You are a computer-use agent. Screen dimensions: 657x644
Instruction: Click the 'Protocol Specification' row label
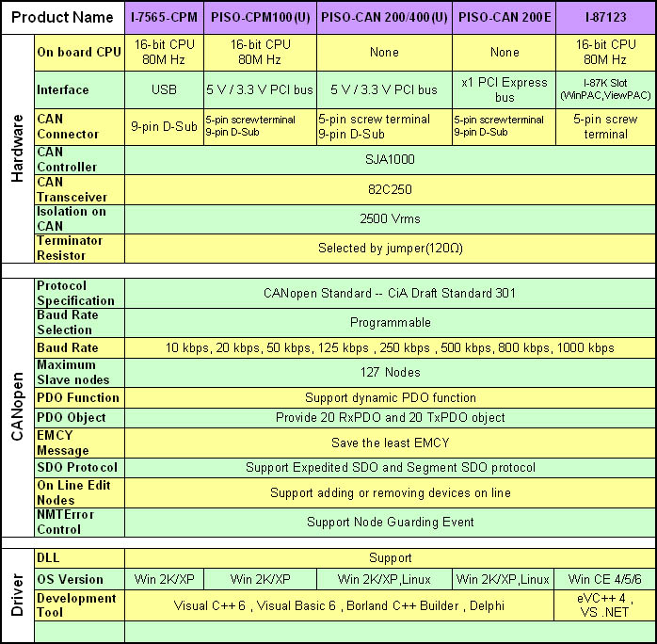(x=79, y=294)
